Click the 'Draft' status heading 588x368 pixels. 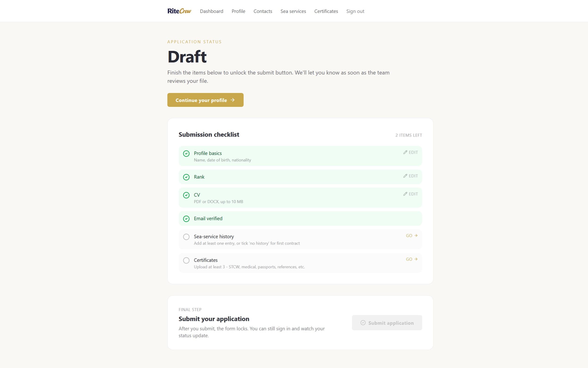click(x=187, y=57)
